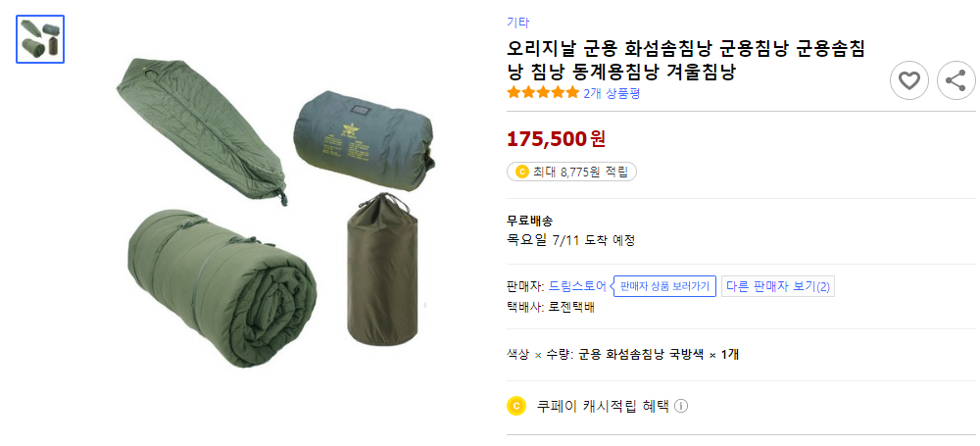The height and width of the screenshot is (446, 980).
Task: Click 목요일 7/11 도착 예정 delivery text
Action: [x=570, y=240]
